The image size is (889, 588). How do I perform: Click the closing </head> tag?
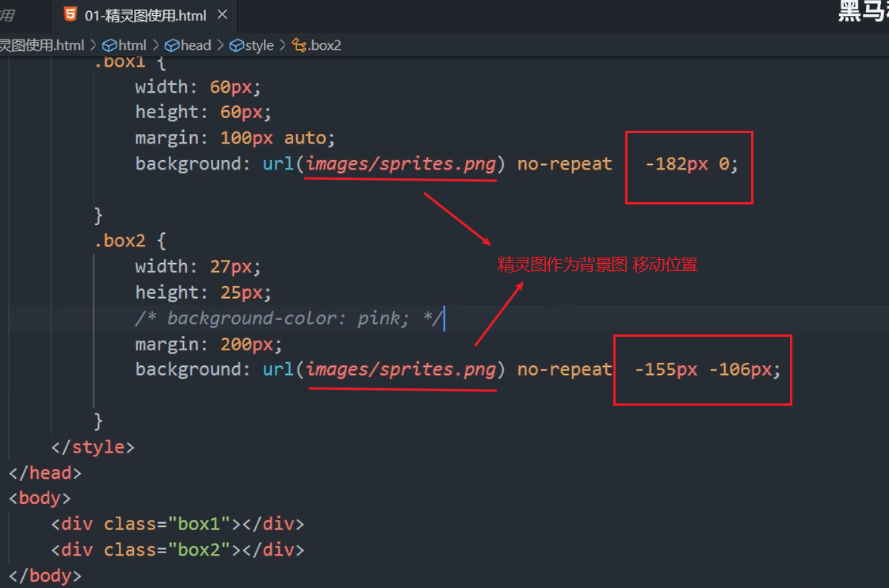pyautogui.click(x=45, y=473)
